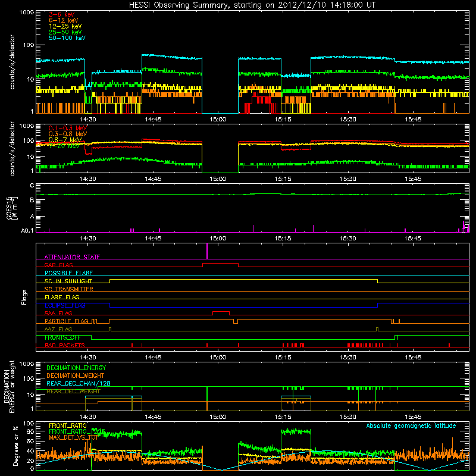Image resolution: width=476 pixels, height=476 pixels.
Task: Click the DECIMATION ENERGY or weight axis title
Action: tap(9, 386)
